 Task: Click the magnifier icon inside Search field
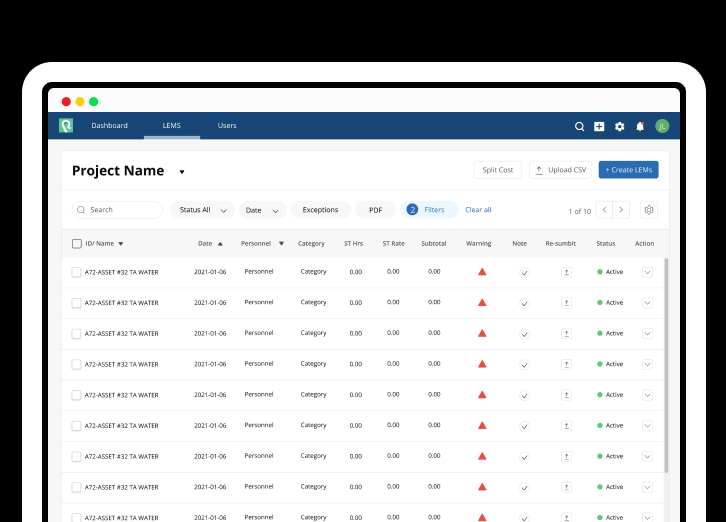click(x=81, y=210)
